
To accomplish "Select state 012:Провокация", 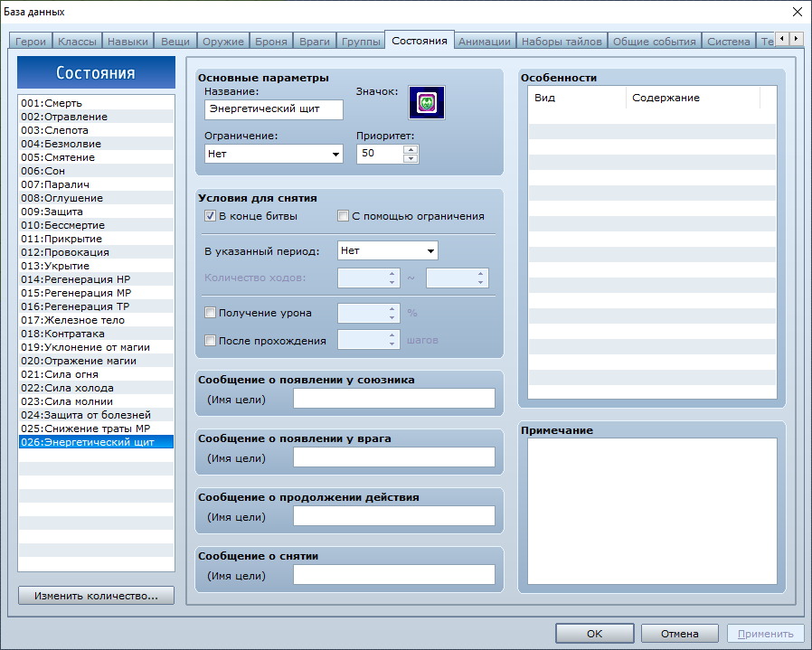I will pos(97,252).
